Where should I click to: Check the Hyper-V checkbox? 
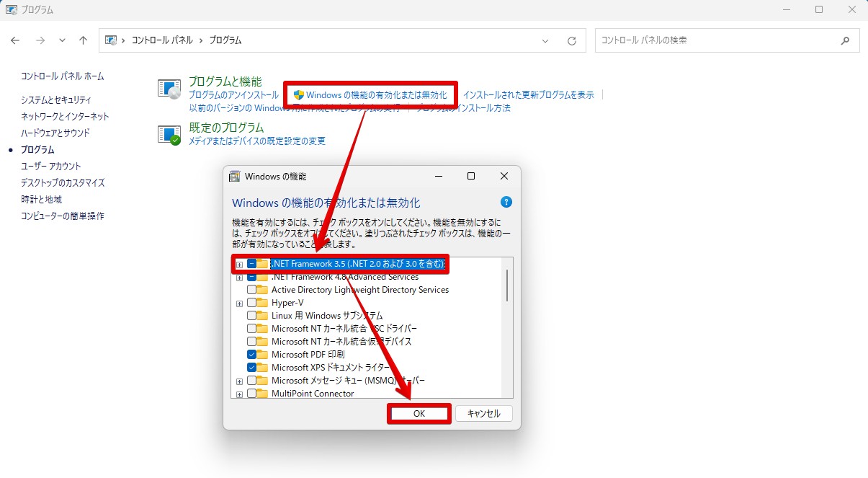coord(252,303)
